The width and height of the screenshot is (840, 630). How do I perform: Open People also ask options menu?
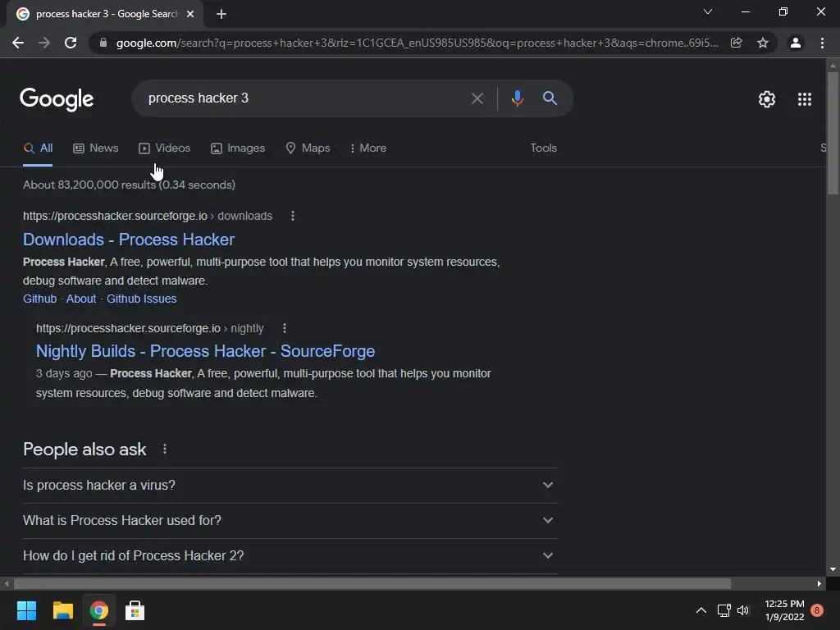[x=165, y=449]
